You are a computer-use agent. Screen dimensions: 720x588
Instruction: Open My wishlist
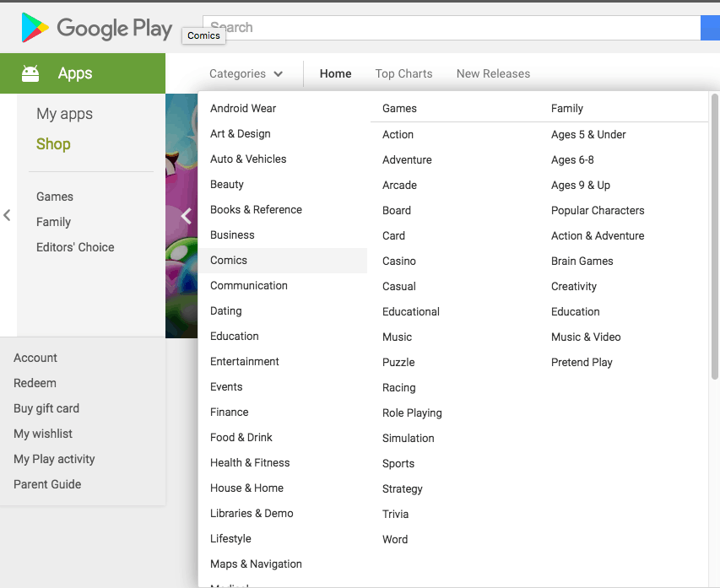[43, 434]
